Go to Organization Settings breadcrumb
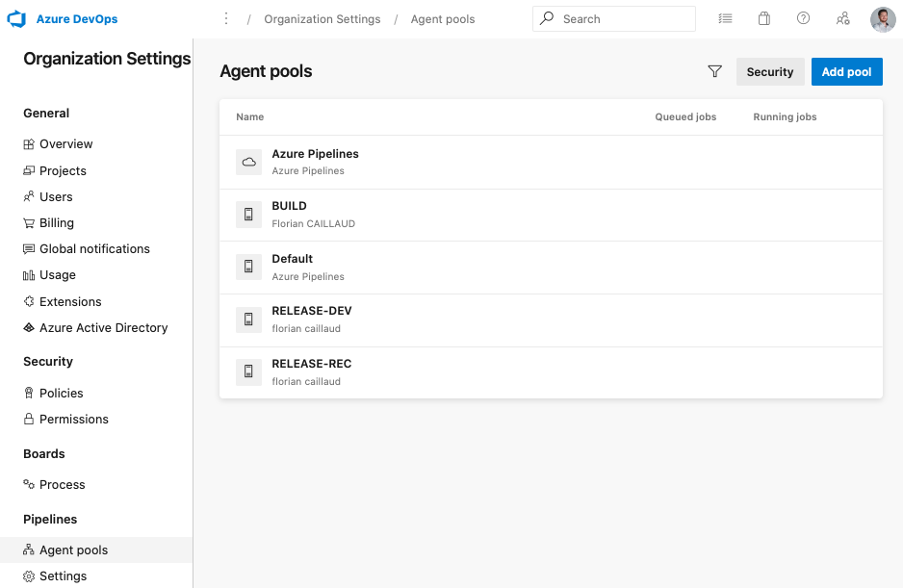 pos(322,19)
